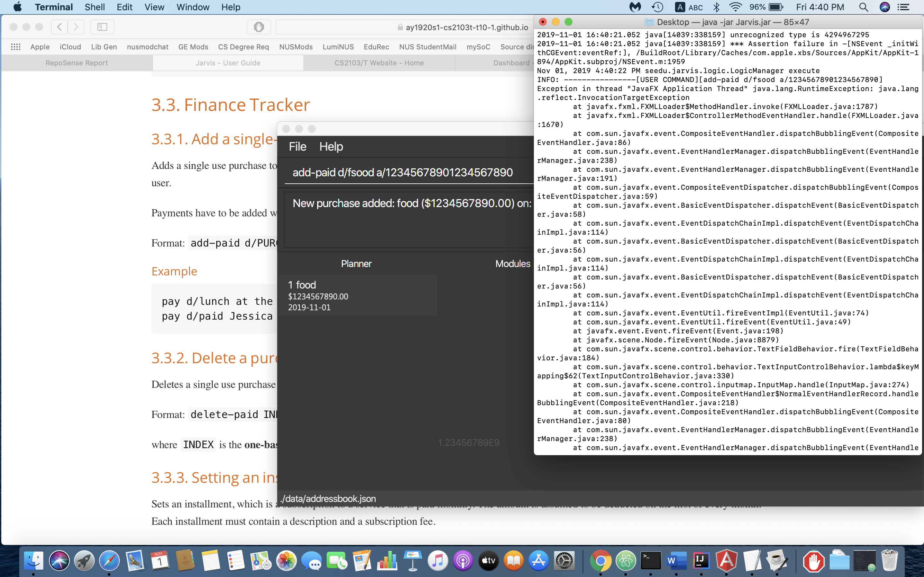Open System Preferences from the dock
Viewport: 924px width, 577px height.
tap(564, 561)
